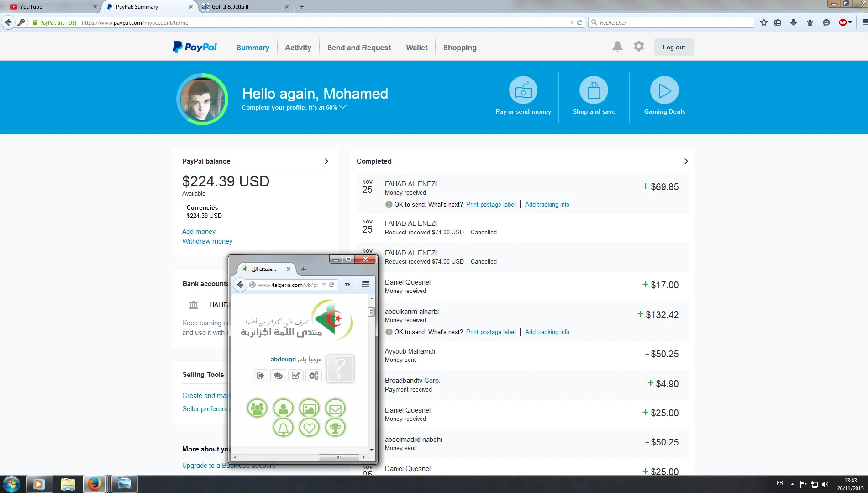Open Firefox from the Windows taskbar
Image resolution: width=868 pixels, height=493 pixels.
click(x=95, y=484)
